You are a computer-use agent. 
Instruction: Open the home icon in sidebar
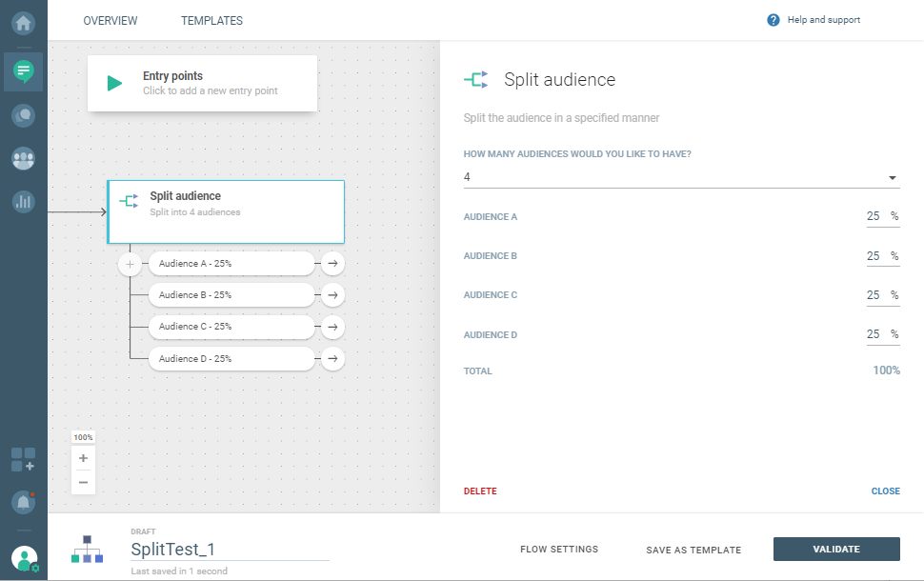click(23, 20)
